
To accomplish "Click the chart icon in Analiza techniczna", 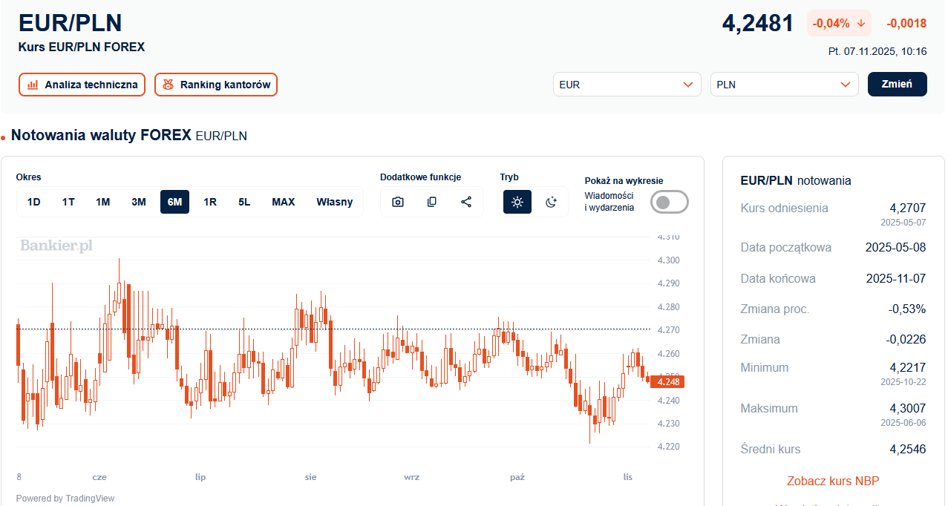I will click(x=33, y=85).
